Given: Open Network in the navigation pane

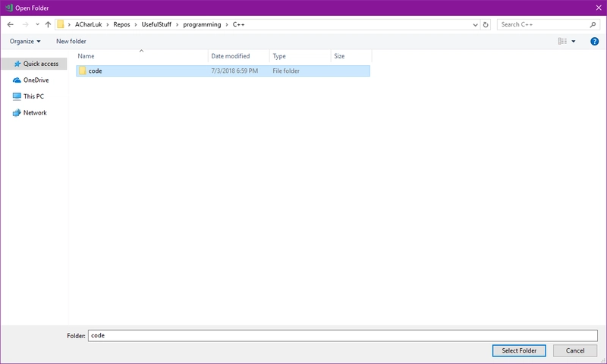Looking at the screenshot, I should [x=35, y=113].
